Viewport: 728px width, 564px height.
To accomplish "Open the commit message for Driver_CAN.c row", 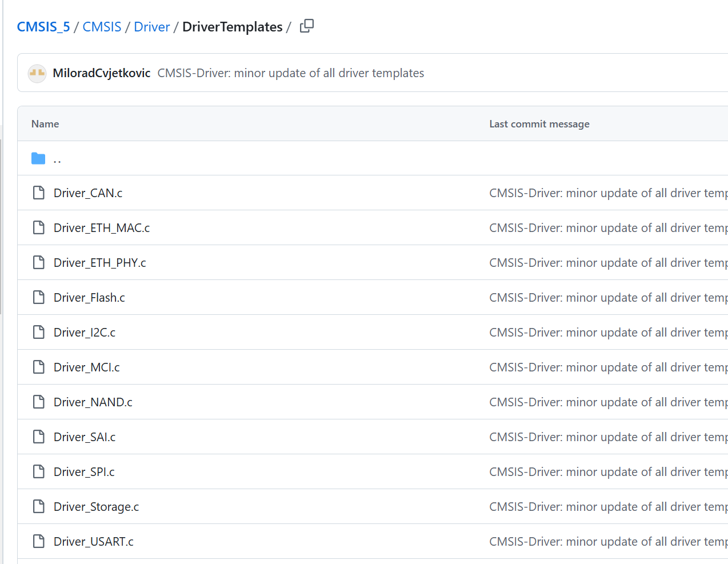I will pyautogui.click(x=609, y=193).
